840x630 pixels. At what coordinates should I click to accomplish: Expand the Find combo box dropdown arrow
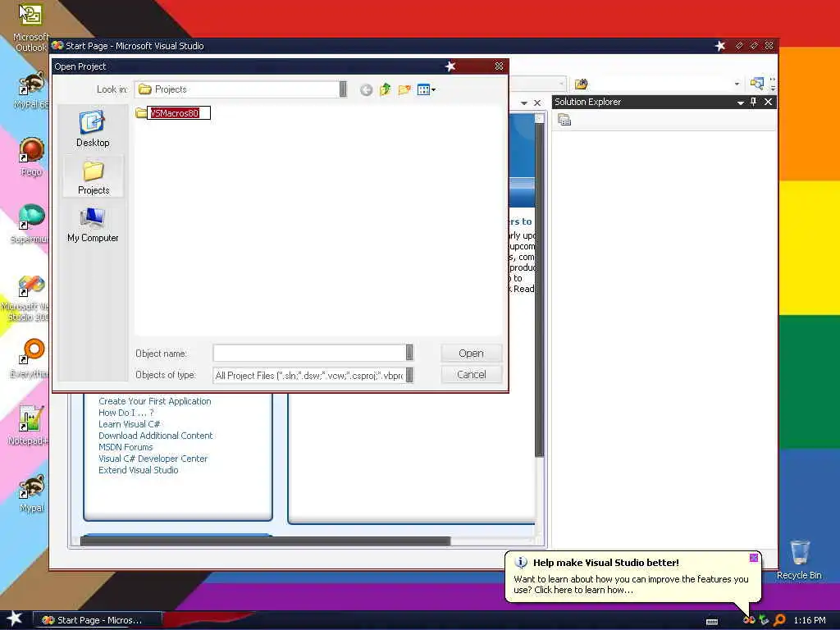coord(737,84)
